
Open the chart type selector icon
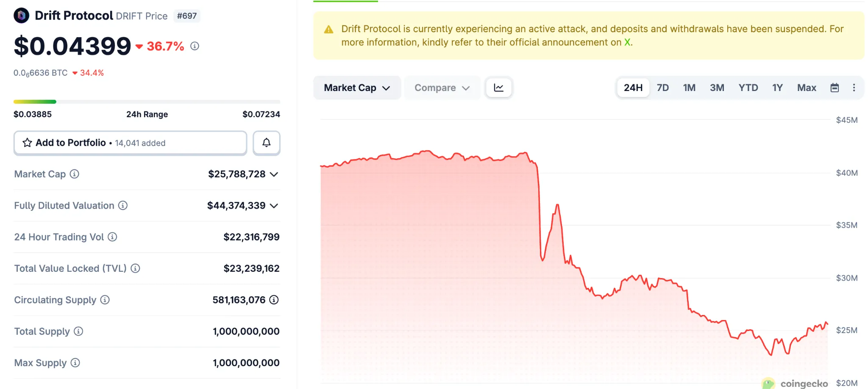tap(499, 88)
